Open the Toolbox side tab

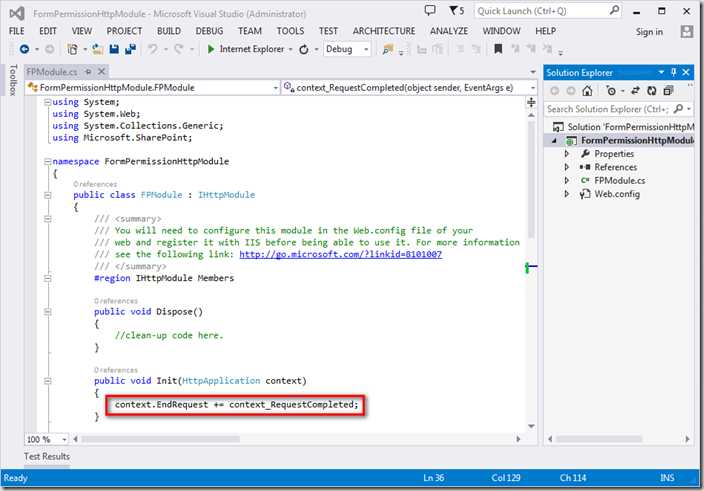pyautogui.click(x=13, y=80)
